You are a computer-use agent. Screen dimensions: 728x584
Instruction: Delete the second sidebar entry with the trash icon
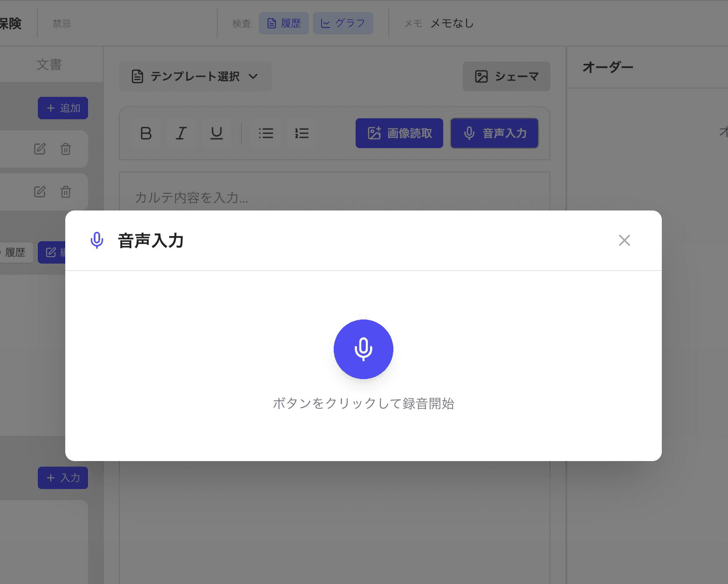click(x=66, y=192)
